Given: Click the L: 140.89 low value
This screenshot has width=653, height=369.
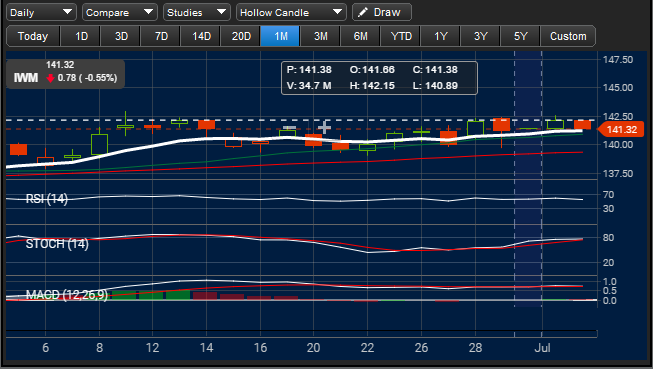Looking at the screenshot, I should (435, 86).
